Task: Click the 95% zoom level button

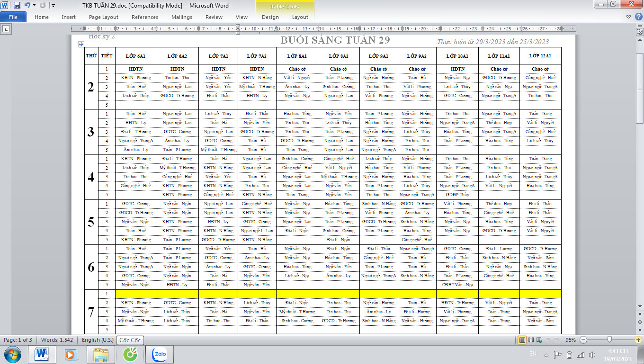Action: click(x=571, y=340)
